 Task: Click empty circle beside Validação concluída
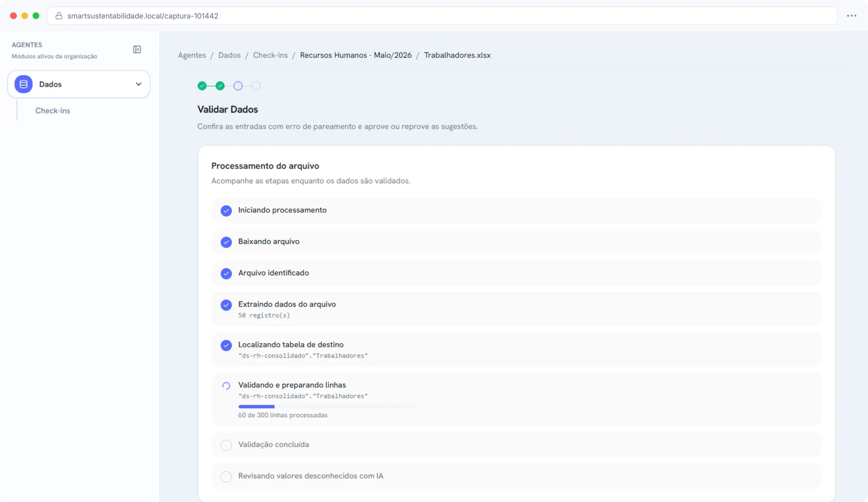point(226,445)
